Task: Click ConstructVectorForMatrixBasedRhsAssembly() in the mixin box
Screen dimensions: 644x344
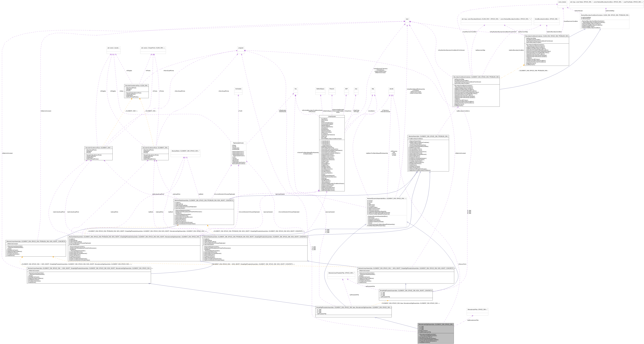Action: [x=381, y=224]
